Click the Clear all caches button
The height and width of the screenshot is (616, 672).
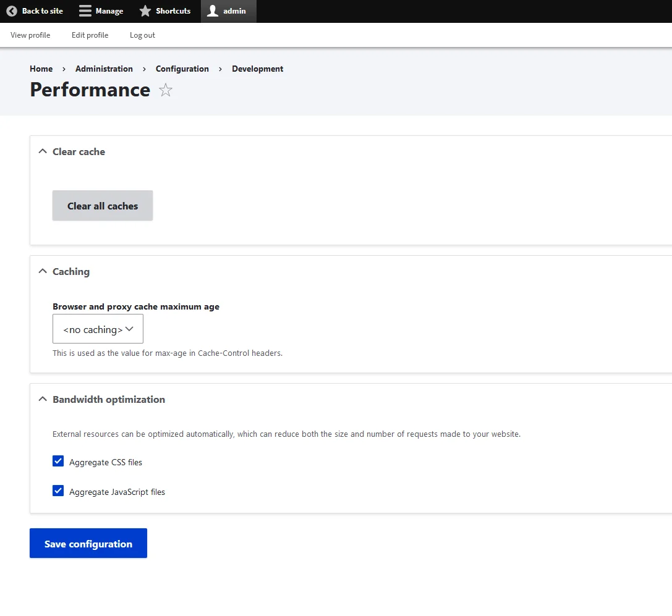102,205
